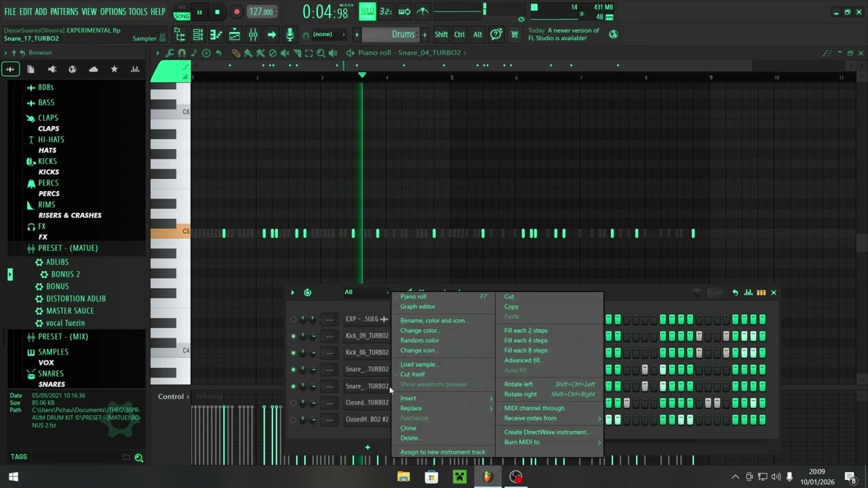This screenshot has width=868, height=488.
Task: Toggle step/piano-roll view icon in Channel rack
Action: click(761, 292)
